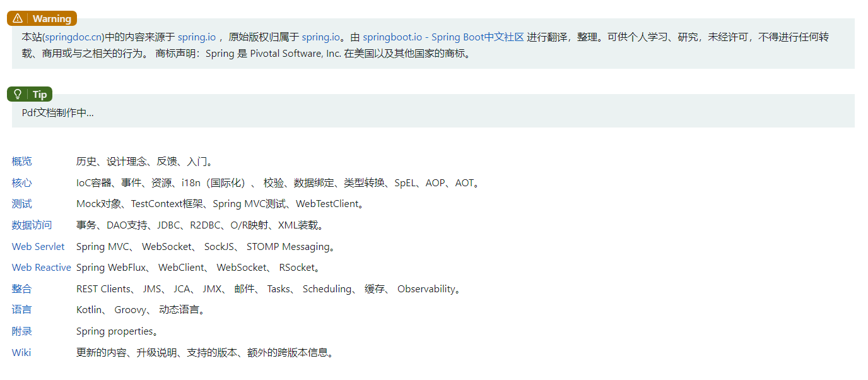Open the 测试 section link
The image size is (868, 380).
(x=21, y=204)
